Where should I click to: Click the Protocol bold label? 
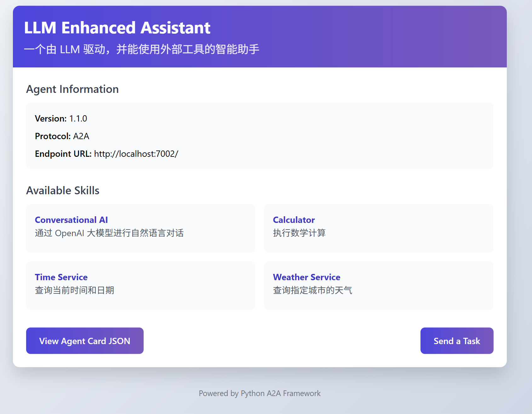click(x=53, y=136)
